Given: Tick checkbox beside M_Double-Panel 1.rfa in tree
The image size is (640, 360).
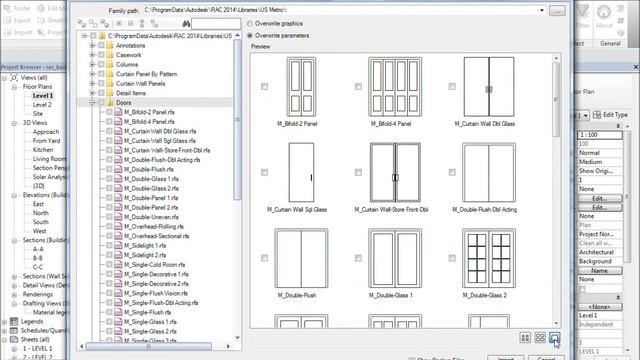Looking at the screenshot, I should coord(109,198).
